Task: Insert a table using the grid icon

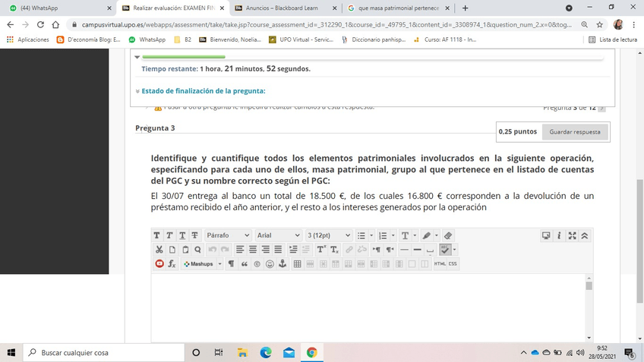Action: [x=298, y=264]
